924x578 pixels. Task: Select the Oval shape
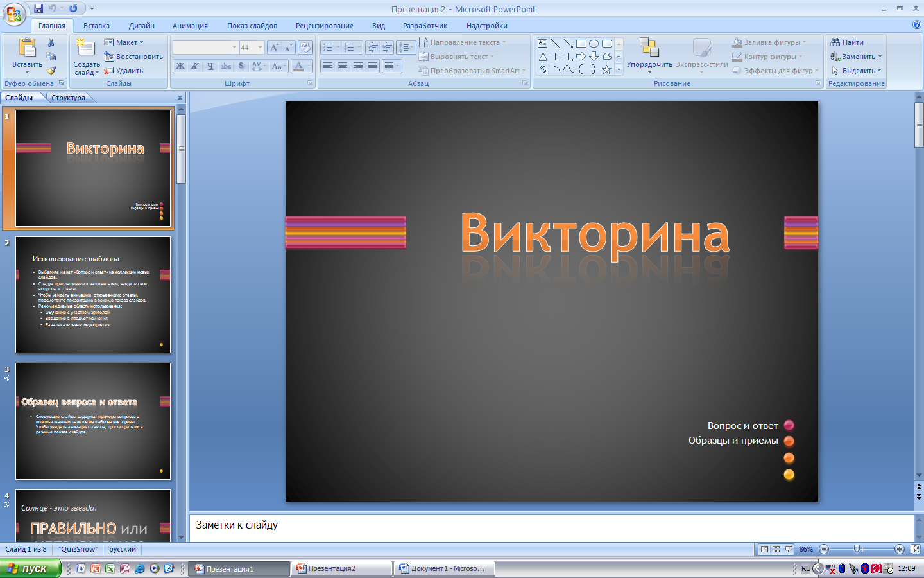(594, 44)
